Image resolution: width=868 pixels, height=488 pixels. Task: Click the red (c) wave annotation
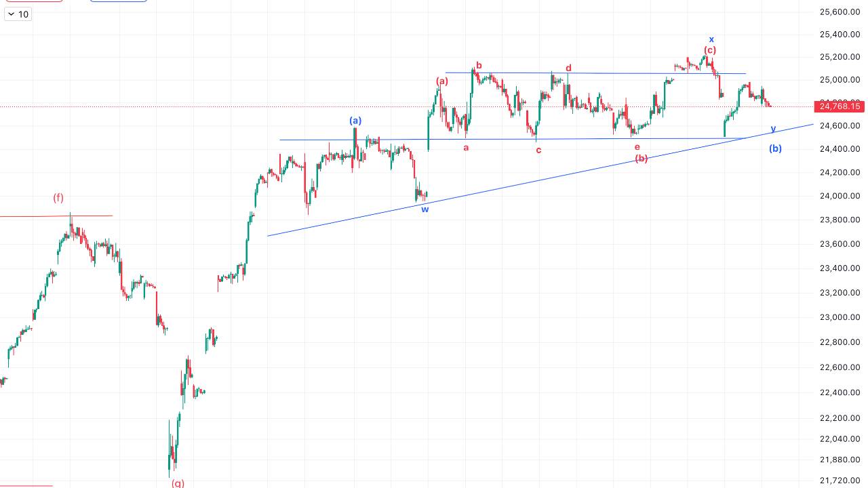click(709, 49)
